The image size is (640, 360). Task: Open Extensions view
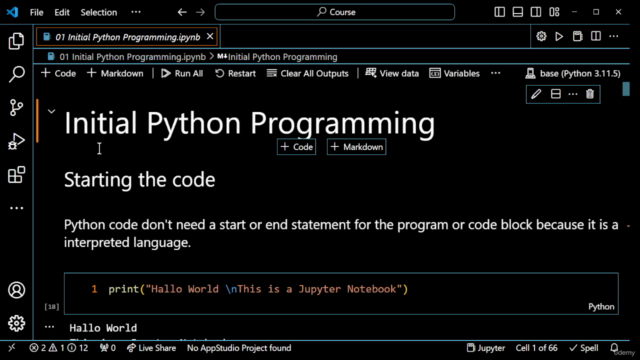(16, 175)
